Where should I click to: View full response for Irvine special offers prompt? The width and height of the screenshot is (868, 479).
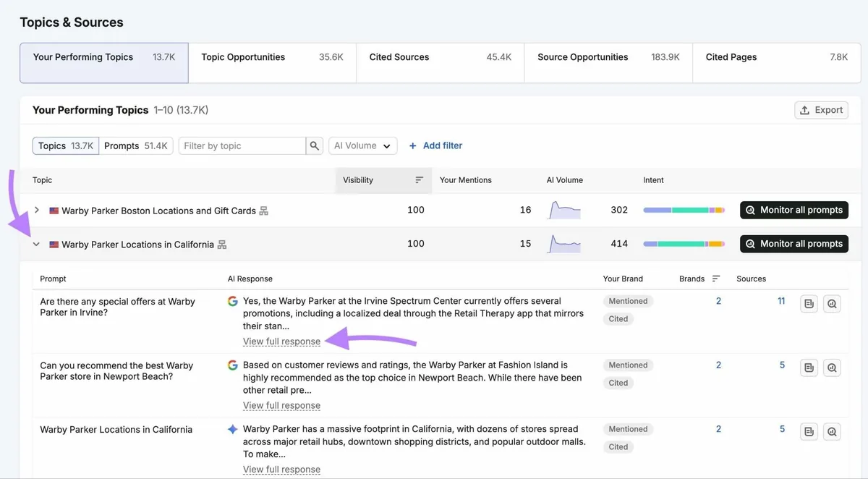tap(281, 342)
